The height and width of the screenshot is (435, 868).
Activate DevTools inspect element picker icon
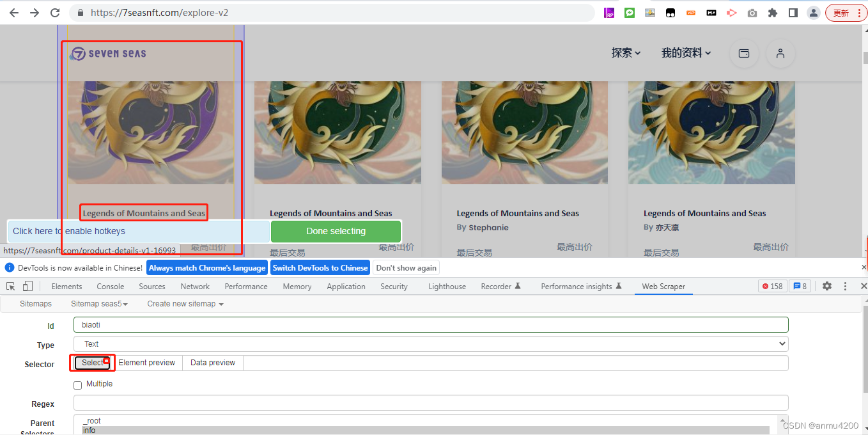click(11, 286)
